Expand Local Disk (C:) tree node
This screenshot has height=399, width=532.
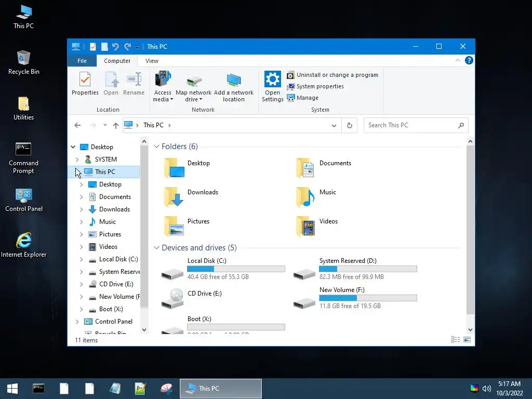(82, 259)
